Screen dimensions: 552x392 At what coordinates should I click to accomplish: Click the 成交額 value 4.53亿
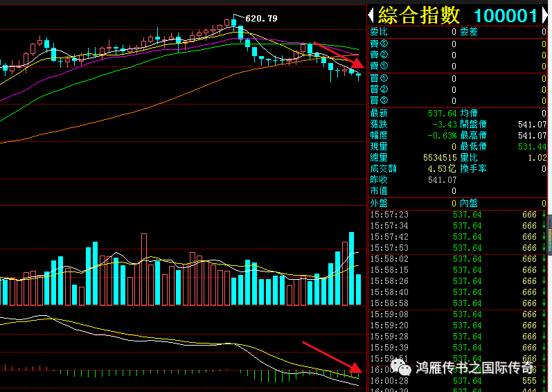tap(442, 169)
